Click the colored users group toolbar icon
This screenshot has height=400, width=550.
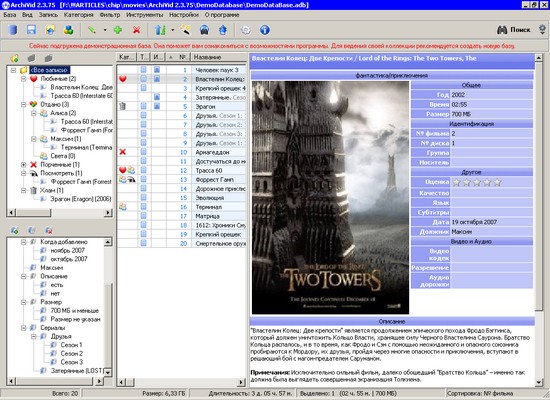pos(69,30)
